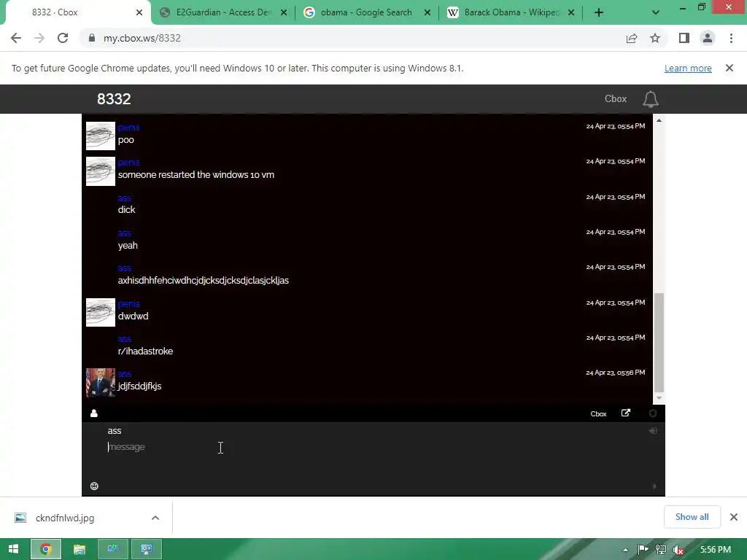Viewport: 747px width, 560px height.
Task: Open Chrome profile avatar
Action: (708, 38)
